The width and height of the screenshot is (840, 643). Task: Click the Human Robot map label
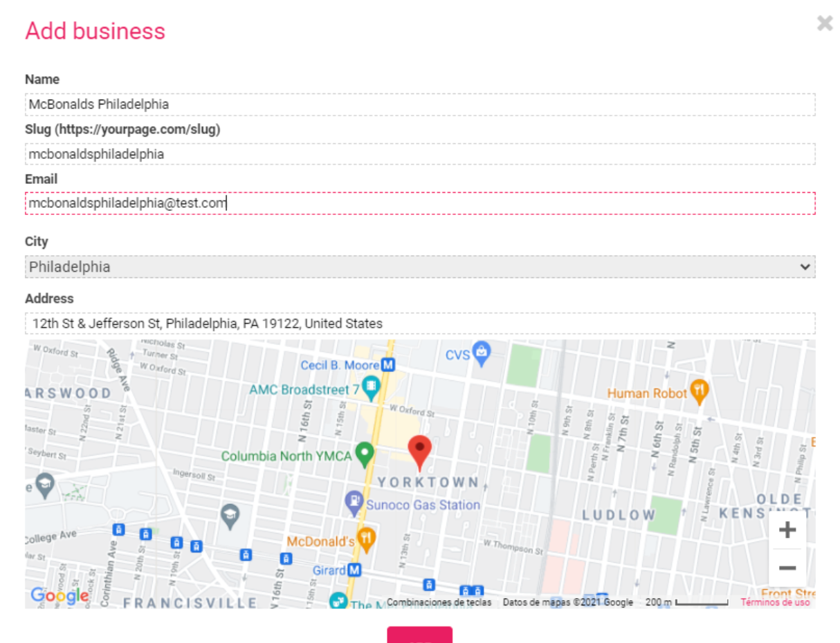pos(648,393)
